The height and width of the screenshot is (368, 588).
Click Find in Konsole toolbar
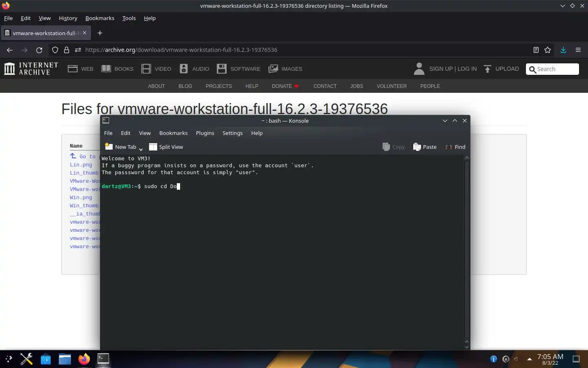[455, 147]
